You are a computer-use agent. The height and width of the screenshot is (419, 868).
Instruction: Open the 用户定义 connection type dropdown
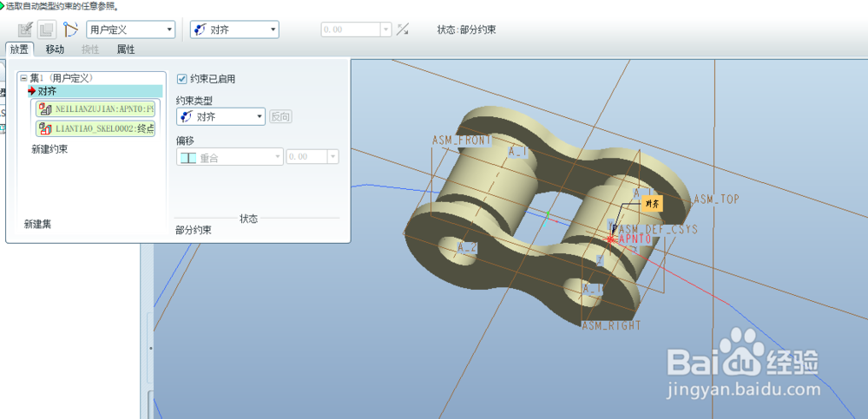131,29
